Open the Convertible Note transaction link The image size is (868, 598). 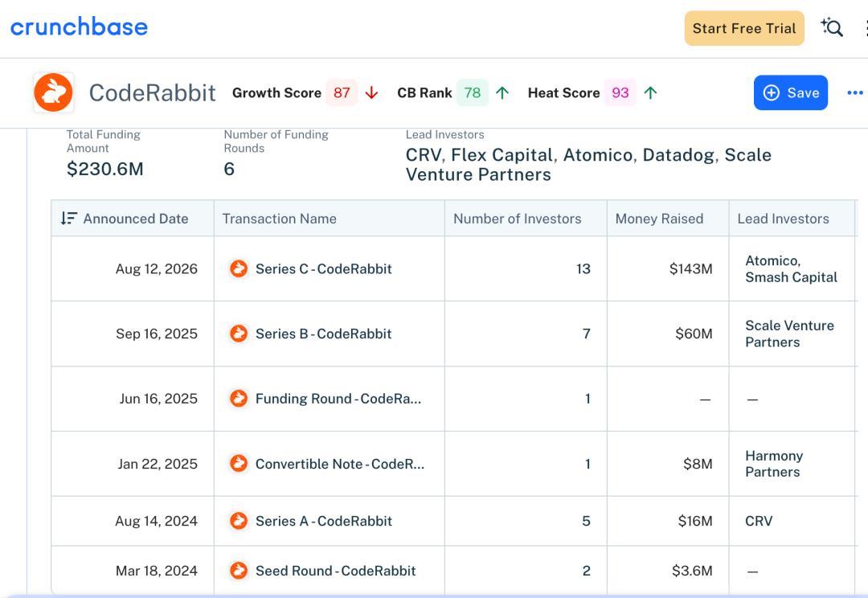pyautogui.click(x=339, y=464)
